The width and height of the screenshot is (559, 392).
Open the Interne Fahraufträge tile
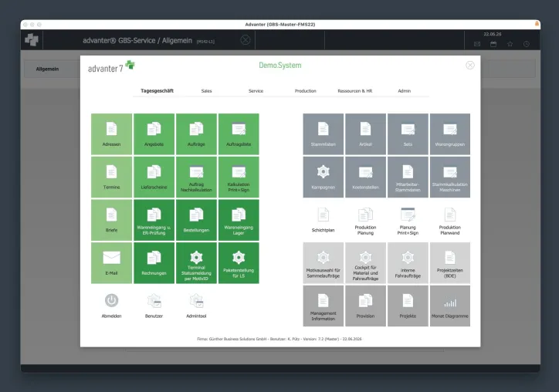408,263
